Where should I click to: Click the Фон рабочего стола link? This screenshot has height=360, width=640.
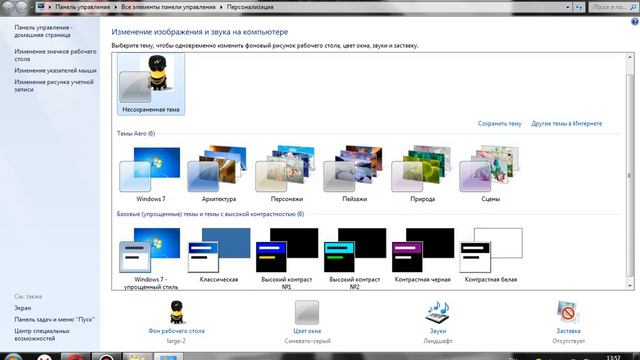coord(176,331)
